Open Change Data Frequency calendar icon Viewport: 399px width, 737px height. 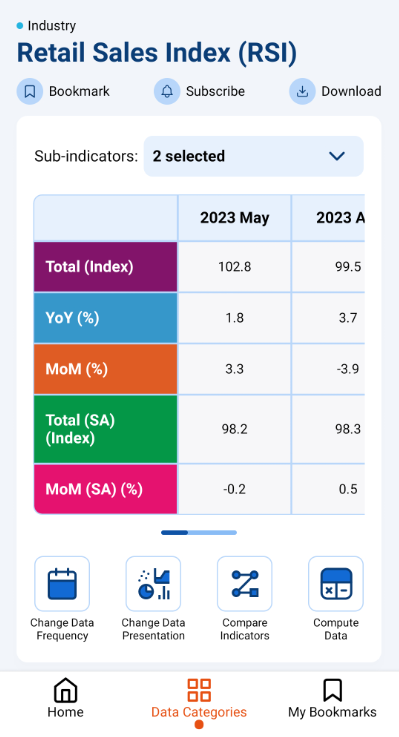click(x=62, y=584)
